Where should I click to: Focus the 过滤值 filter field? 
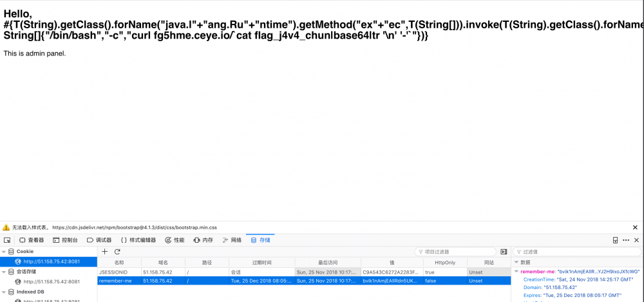(x=576, y=252)
